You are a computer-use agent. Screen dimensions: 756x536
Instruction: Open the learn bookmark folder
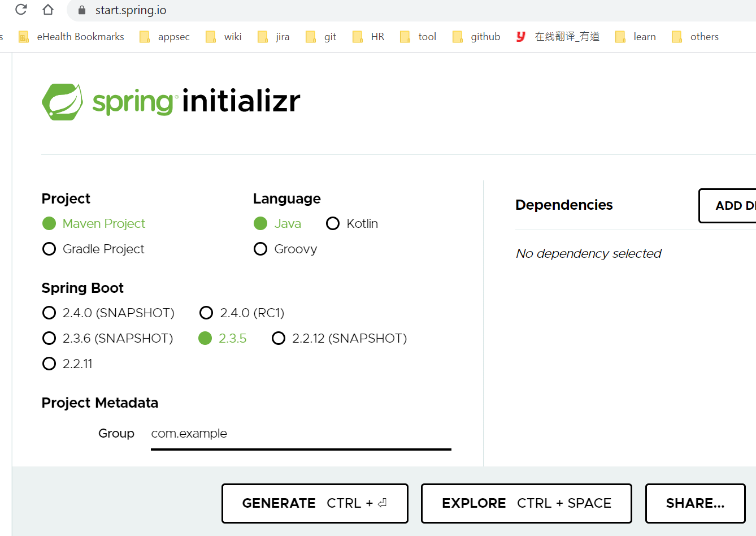635,37
